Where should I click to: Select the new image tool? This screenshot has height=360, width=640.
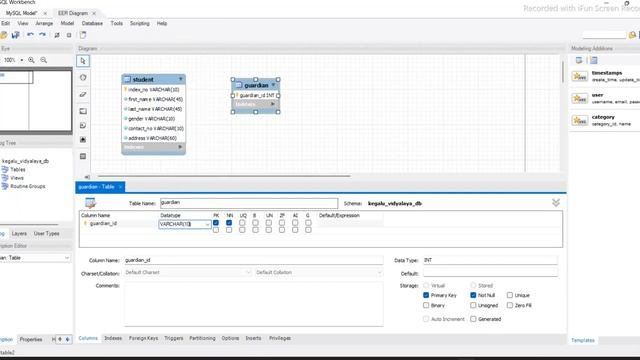pos(83,140)
